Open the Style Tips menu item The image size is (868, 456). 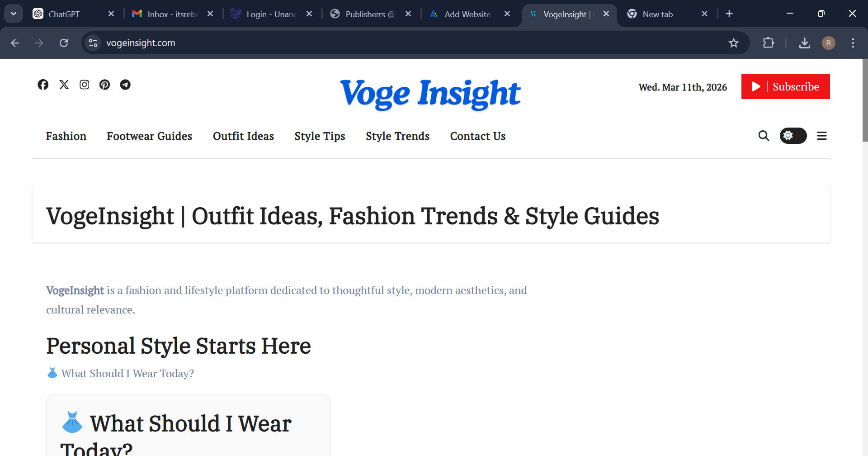[x=320, y=136]
